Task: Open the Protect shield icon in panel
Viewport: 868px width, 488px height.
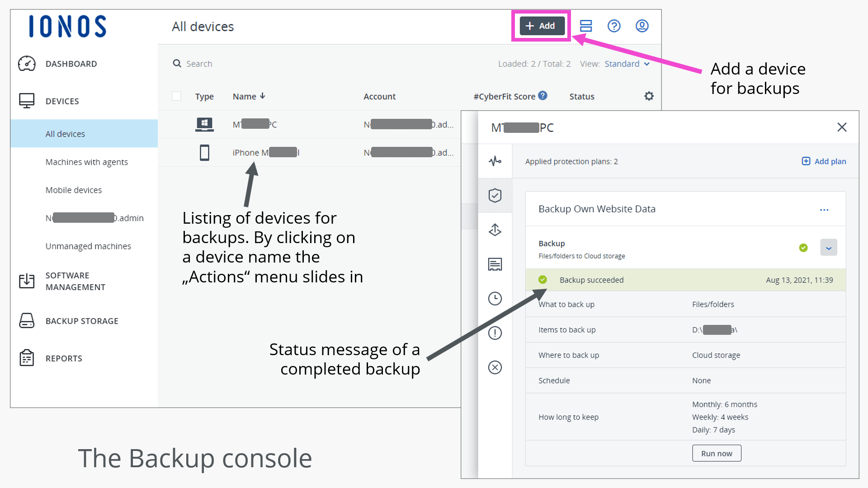Action: (495, 195)
